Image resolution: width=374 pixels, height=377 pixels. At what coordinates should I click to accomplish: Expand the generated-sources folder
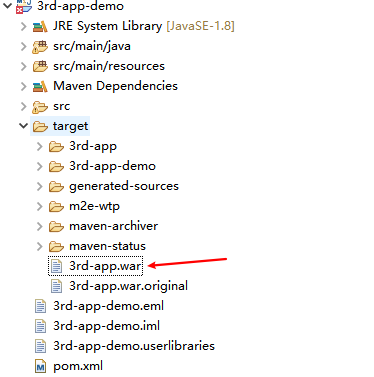point(40,186)
